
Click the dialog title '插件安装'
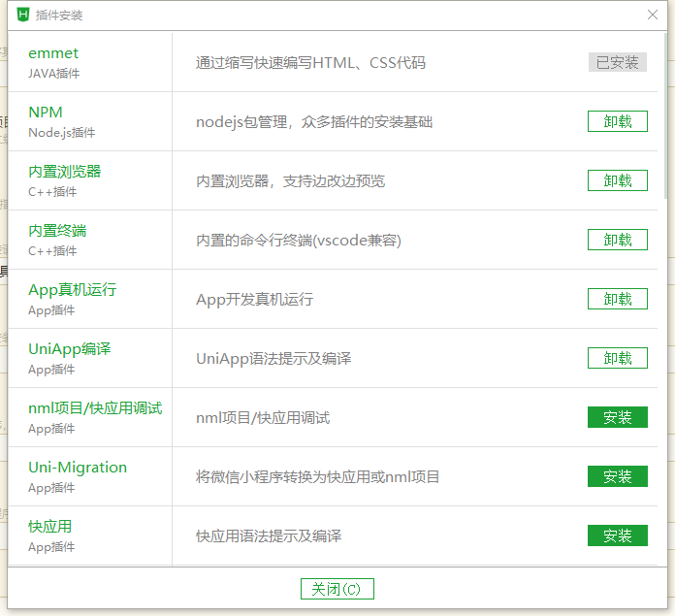(59, 16)
